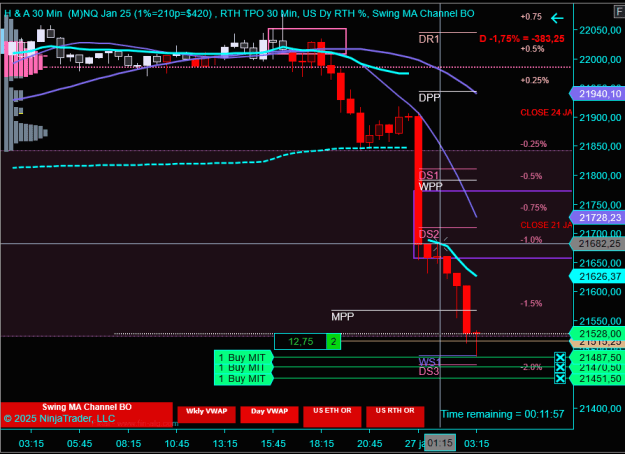This screenshot has width=625, height=454.
Task: Click the MPP monthly pivot label
Action: point(342,316)
